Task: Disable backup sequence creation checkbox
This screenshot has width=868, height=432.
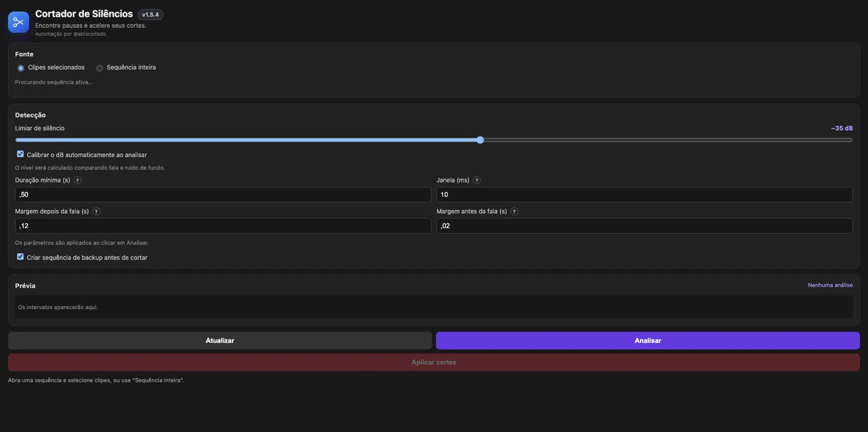Action: point(20,257)
